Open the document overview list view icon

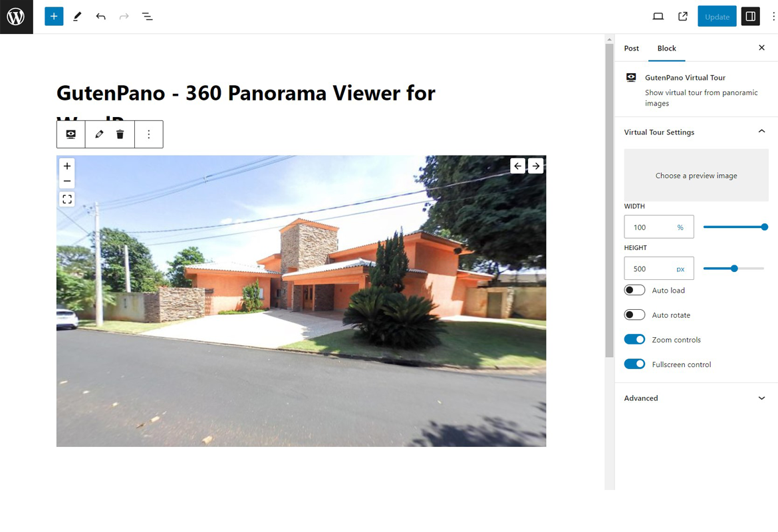click(147, 16)
